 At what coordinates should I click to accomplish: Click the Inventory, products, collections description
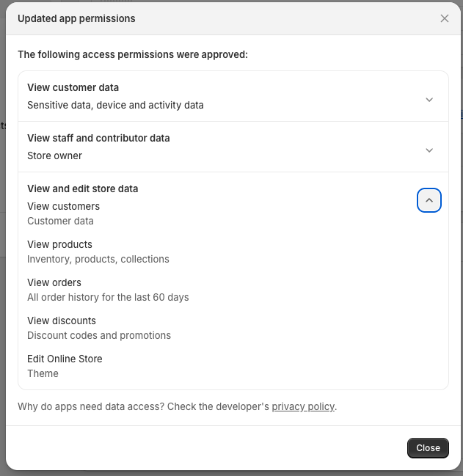tap(98, 259)
